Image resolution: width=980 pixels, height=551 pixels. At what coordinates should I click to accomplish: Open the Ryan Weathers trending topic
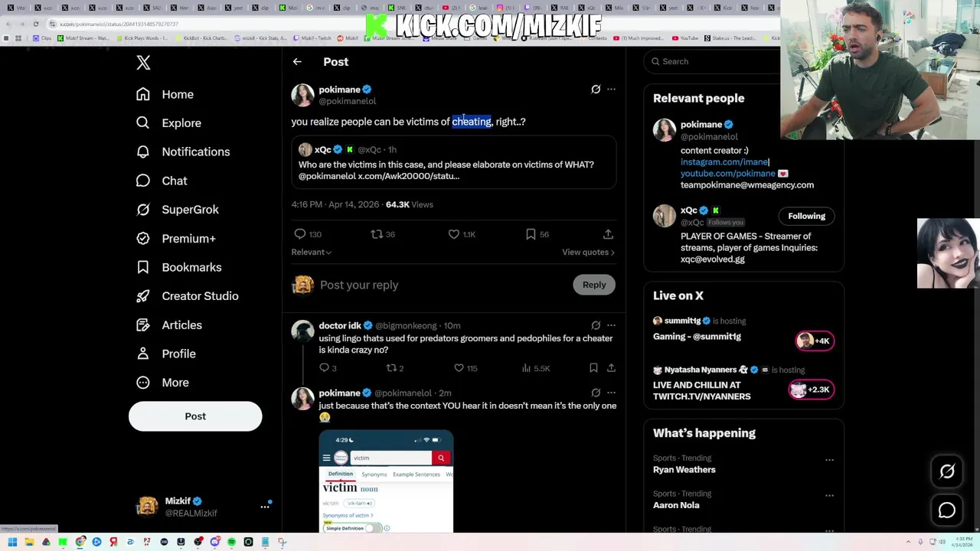(684, 470)
